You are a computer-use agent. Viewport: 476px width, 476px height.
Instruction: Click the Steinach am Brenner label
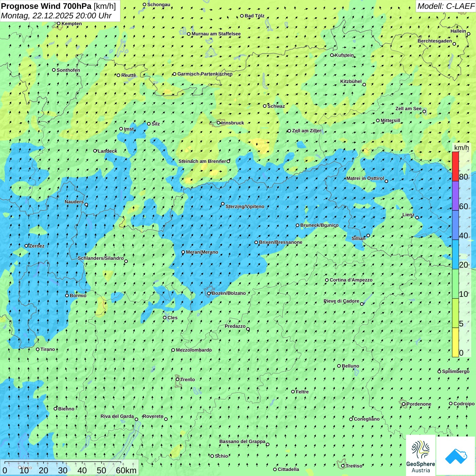point(202,161)
